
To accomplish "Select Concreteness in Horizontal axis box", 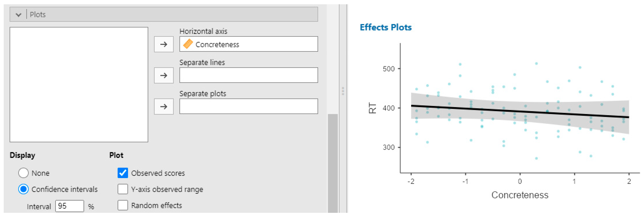I will point(217,45).
